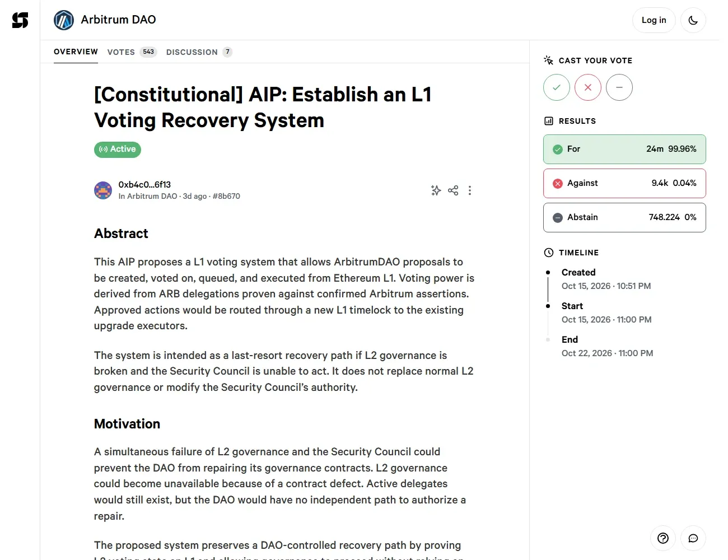Select the For result bar
The width and height of the screenshot is (728, 560).
pos(624,149)
